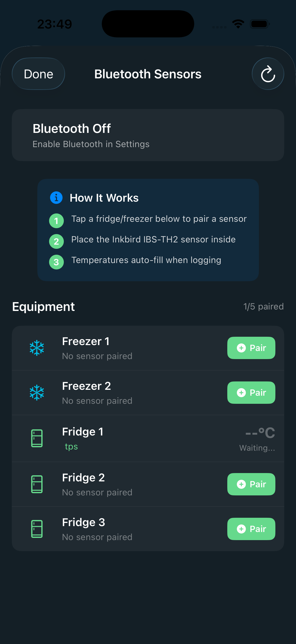Screen dimensions: 296x644
Task: Pair a sensor to Freezer 2
Action: click(x=251, y=392)
